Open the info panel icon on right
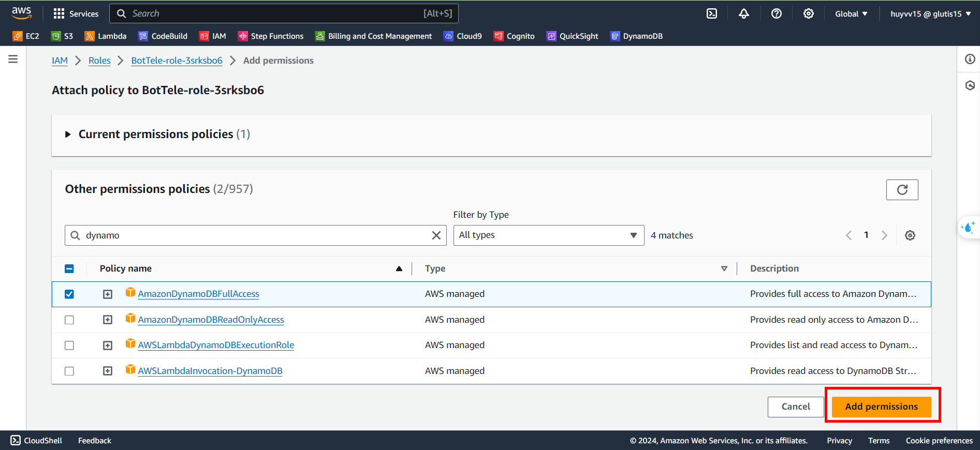Screen dimensions: 980x450 (970, 59)
